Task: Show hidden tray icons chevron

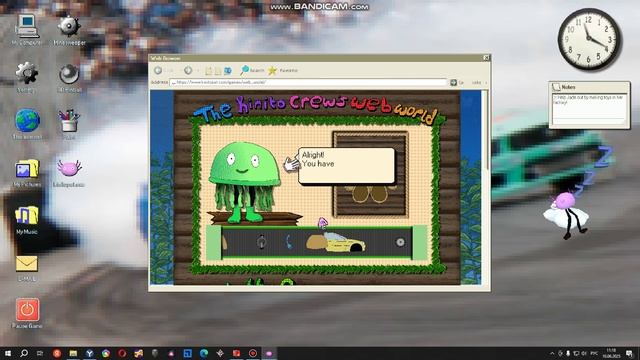Action: (x=552, y=353)
